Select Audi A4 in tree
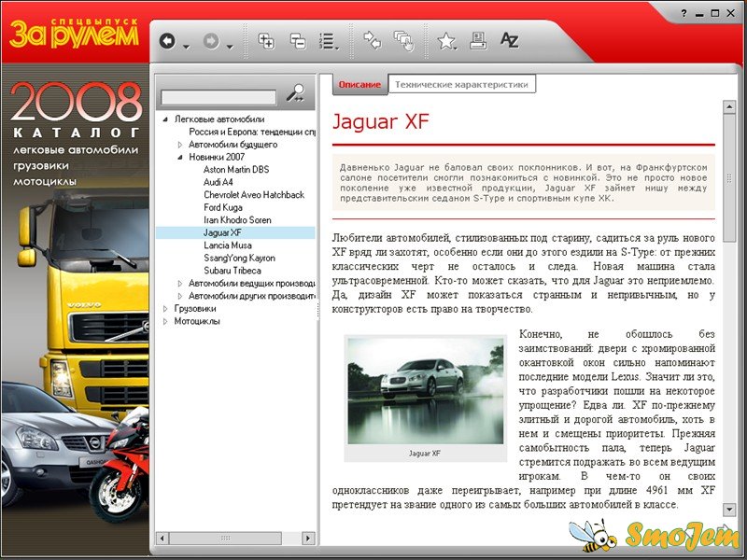The width and height of the screenshot is (747, 560). click(x=218, y=182)
